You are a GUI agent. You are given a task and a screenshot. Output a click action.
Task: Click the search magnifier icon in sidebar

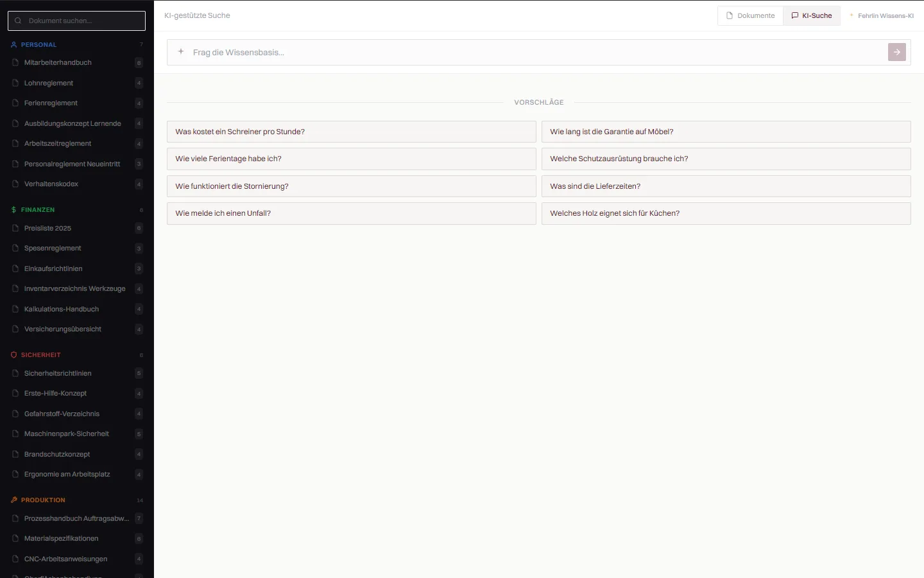click(x=18, y=21)
